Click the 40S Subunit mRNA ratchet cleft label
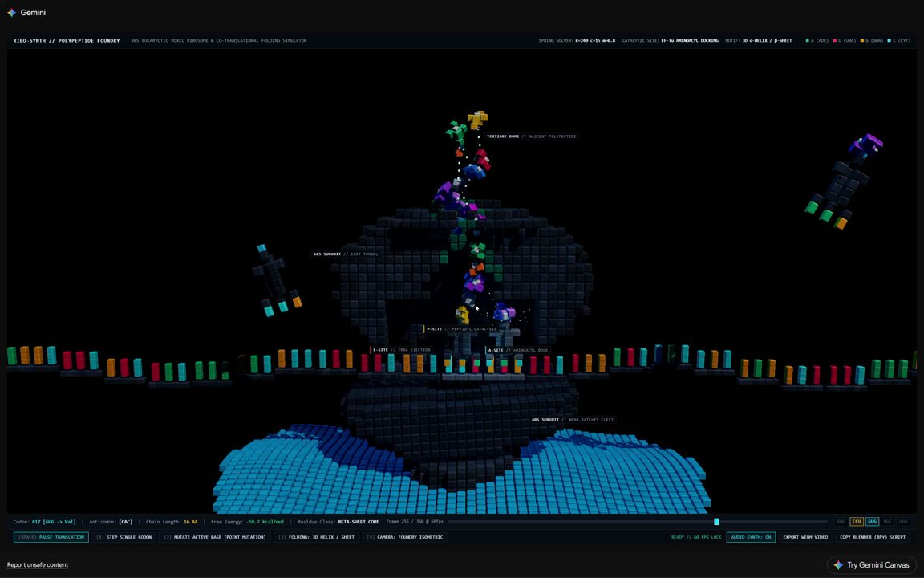This screenshot has height=578, width=924. point(573,419)
